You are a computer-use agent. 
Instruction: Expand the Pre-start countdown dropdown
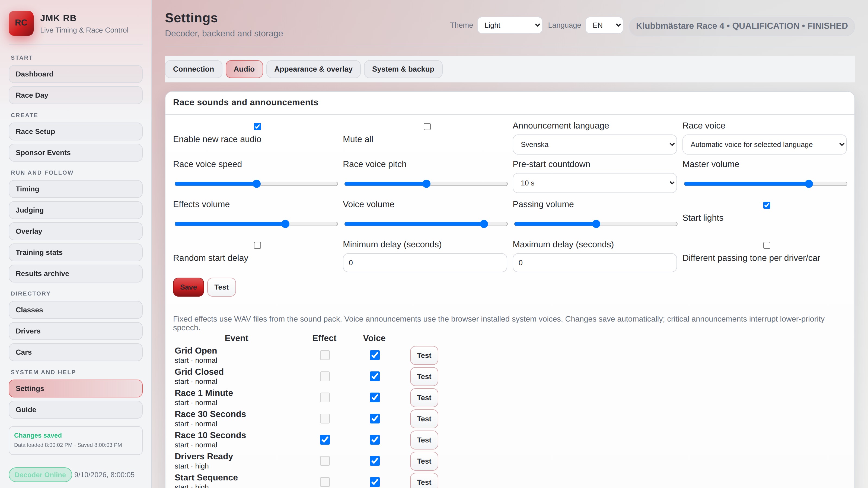click(594, 183)
